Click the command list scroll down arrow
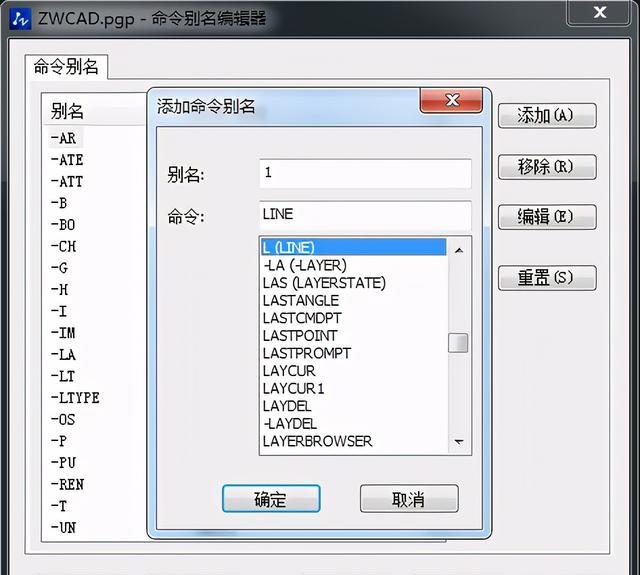 (x=459, y=442)
